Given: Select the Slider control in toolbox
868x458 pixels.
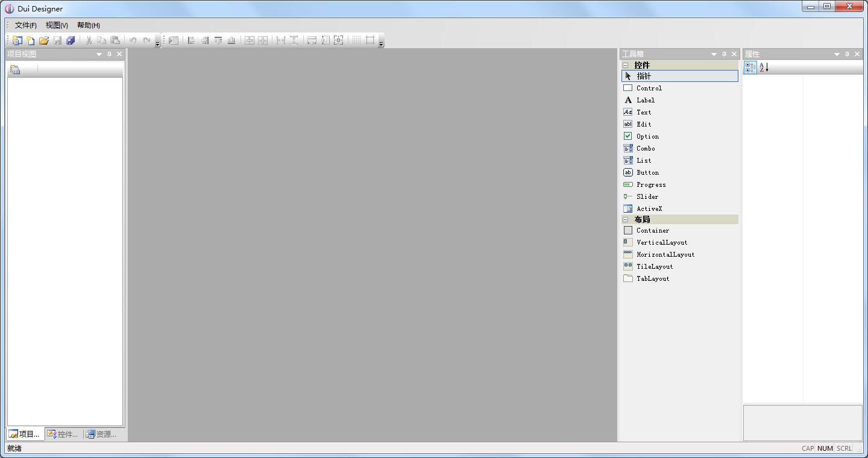Looking at the screenshot, I should point(647,196).
